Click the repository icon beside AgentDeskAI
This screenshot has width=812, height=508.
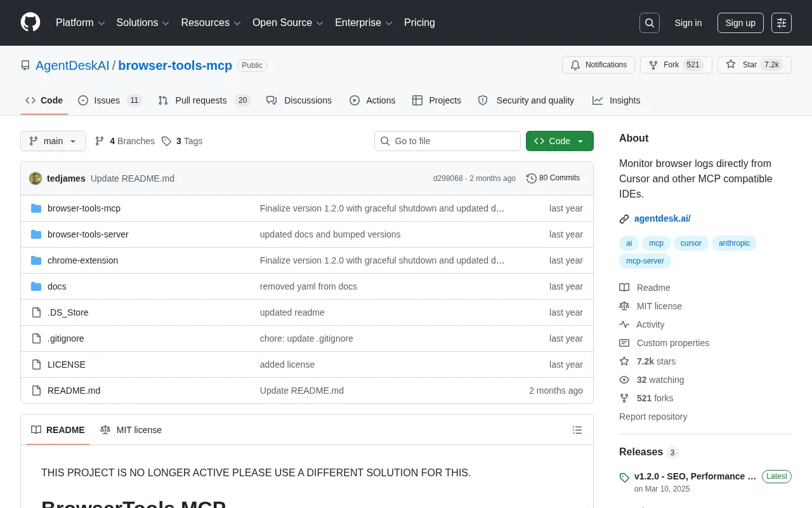point(25,65)
